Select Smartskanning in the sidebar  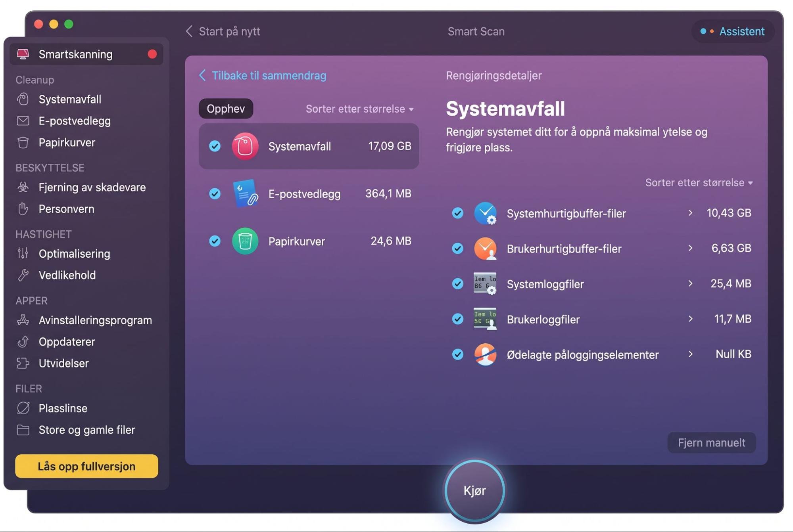(86, 54)
